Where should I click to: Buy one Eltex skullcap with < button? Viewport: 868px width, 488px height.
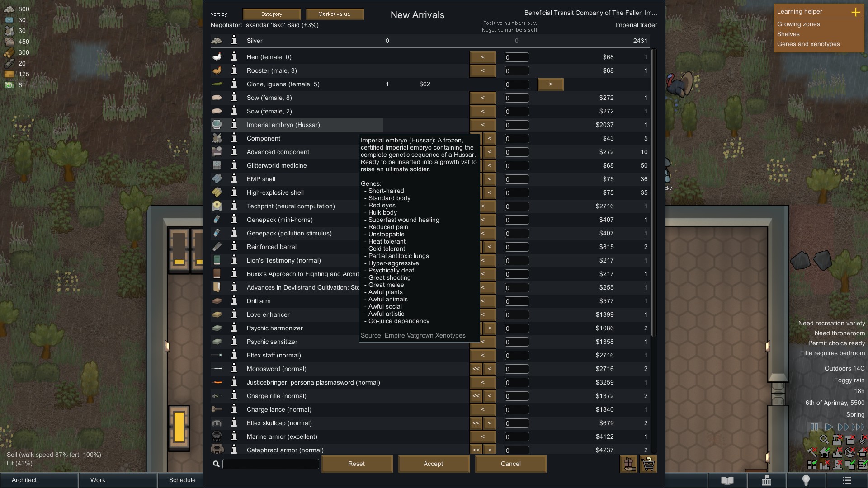click(x=490, y=423)
